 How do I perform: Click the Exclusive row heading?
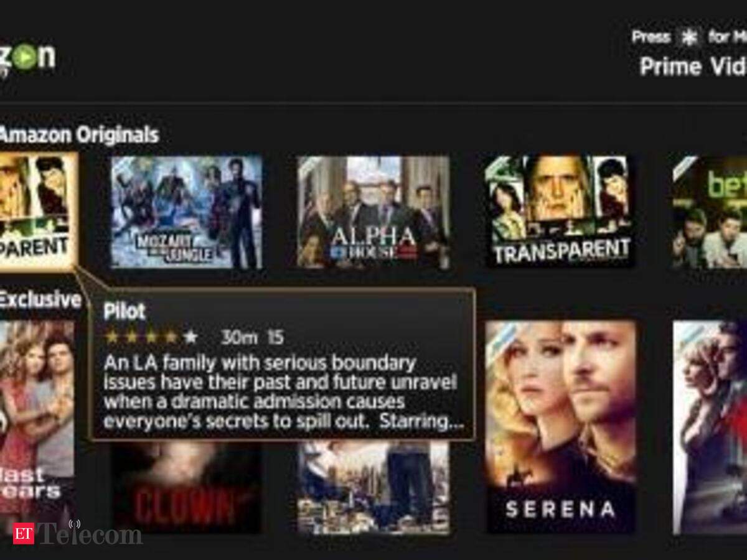coord(40,300)
